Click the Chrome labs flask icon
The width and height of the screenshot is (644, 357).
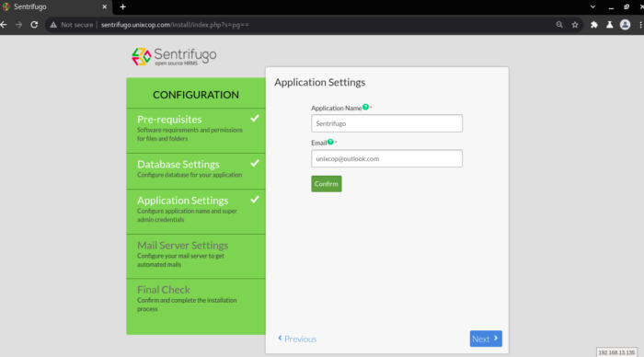(x=609, y=25)
